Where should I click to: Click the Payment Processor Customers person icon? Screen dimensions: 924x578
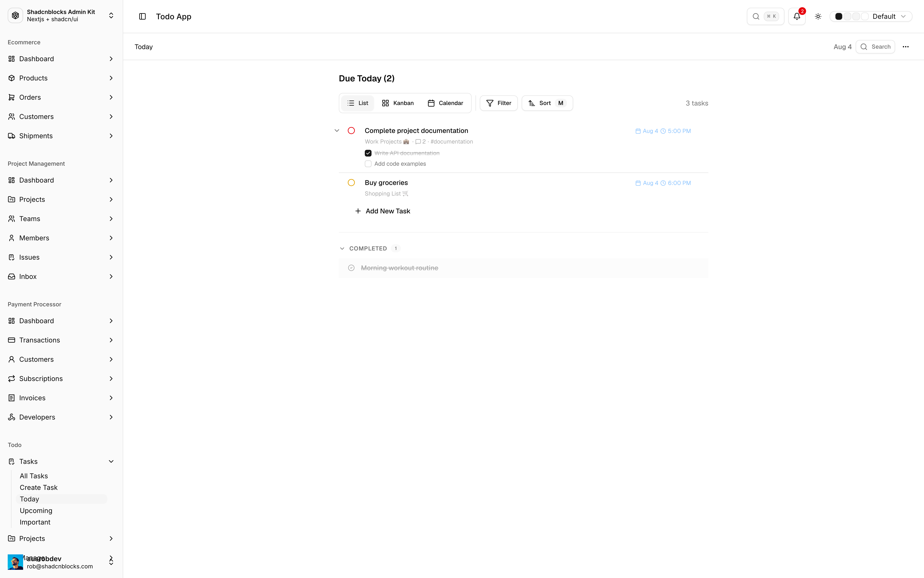click(x=11, y=359)
